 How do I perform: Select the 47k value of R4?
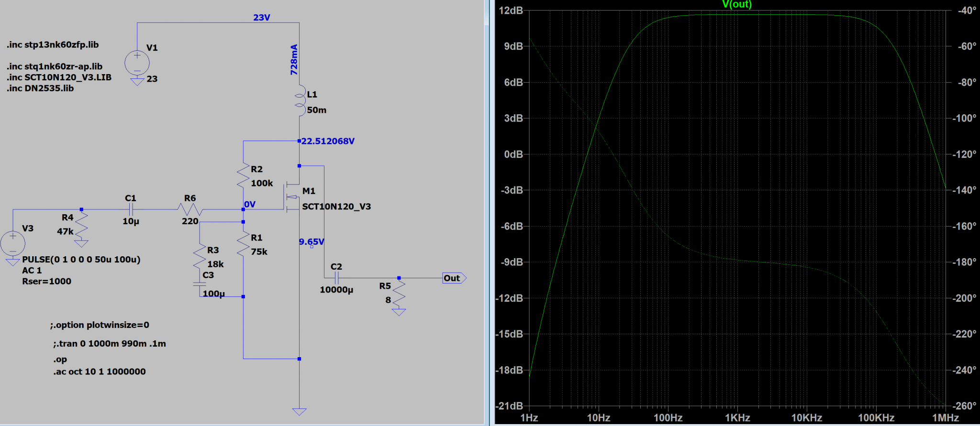tap(65, 231)
